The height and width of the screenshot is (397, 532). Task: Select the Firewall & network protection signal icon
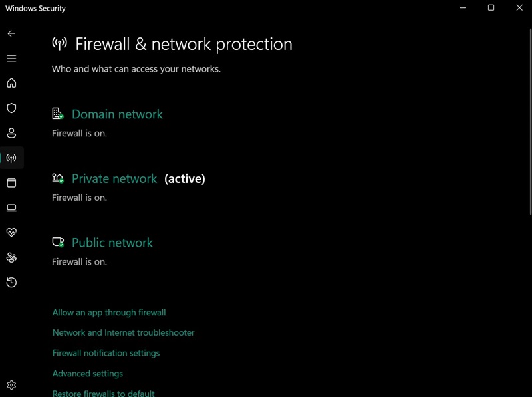tap(11, 158)
